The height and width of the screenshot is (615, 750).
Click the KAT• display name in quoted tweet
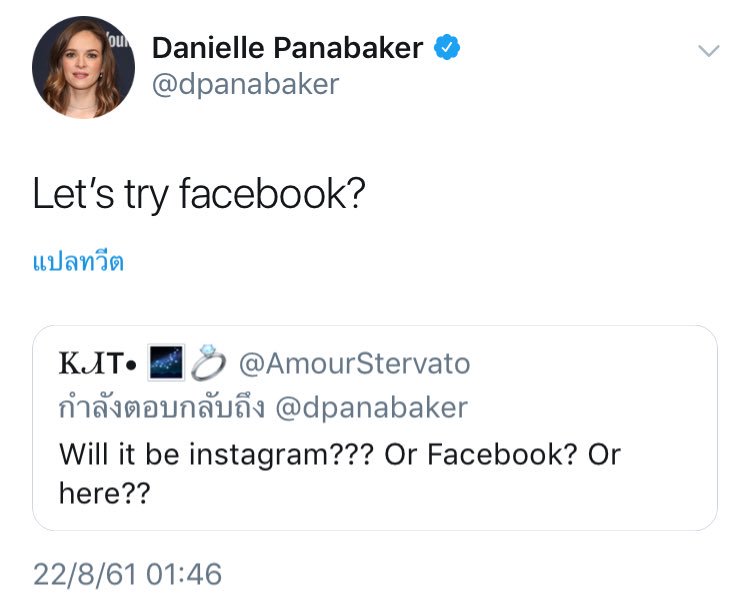[98, 363]
